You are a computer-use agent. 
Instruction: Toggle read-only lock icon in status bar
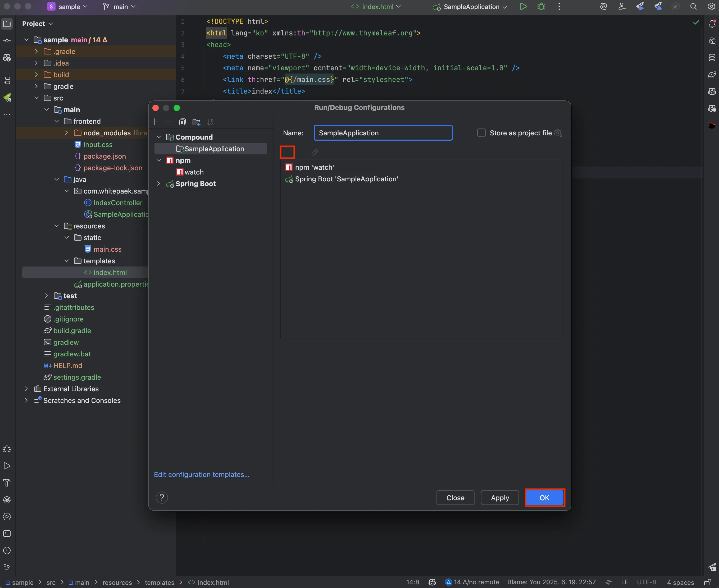click(x=707, y=582)
